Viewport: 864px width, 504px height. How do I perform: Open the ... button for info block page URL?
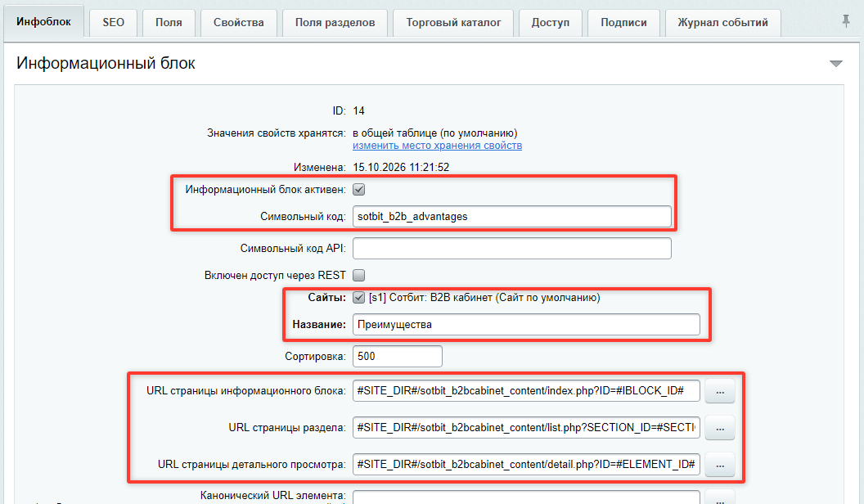click(x=720, y=391)
